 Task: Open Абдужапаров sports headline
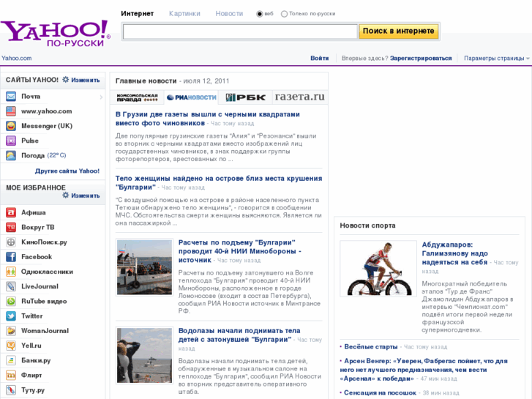454,253
